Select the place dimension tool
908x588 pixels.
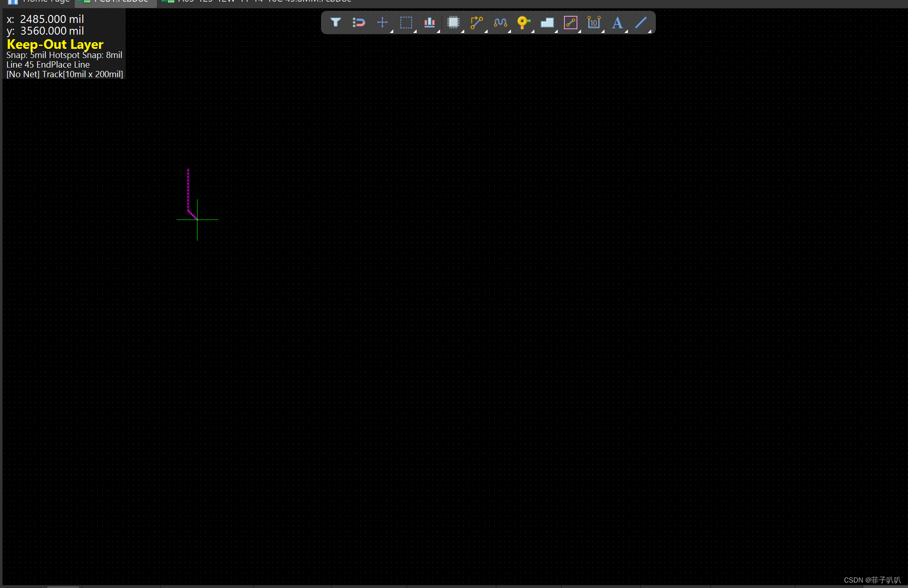click(594, 22)
